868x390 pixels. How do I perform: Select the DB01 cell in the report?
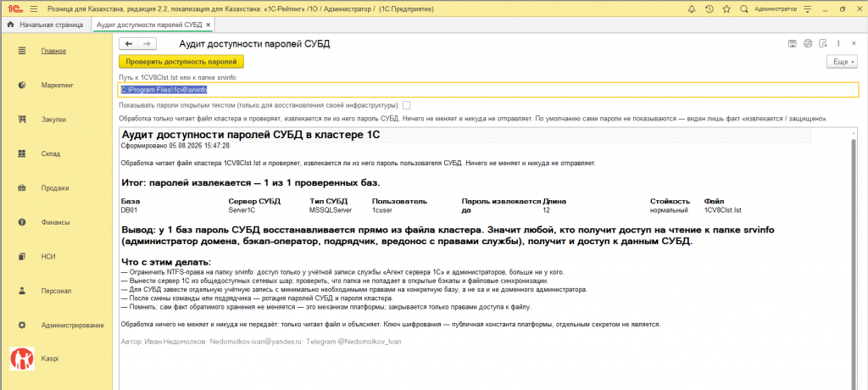[129, 210]
